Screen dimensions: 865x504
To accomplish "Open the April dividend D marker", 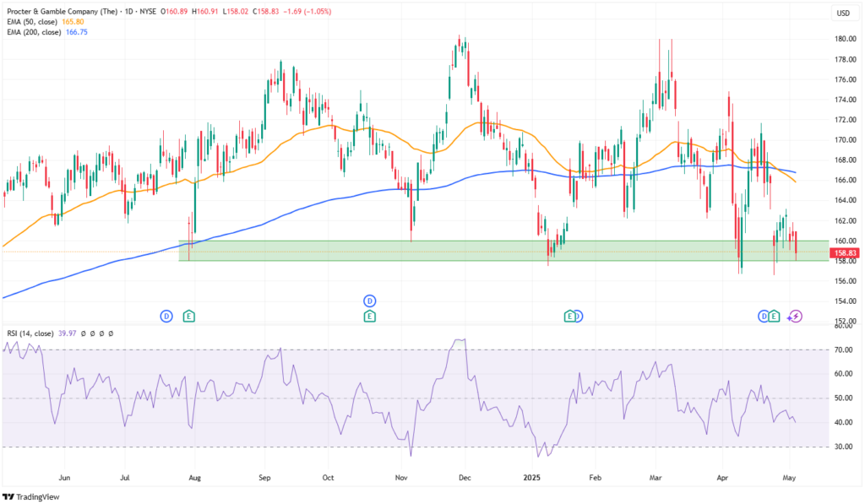I will [x=764, y=316].
